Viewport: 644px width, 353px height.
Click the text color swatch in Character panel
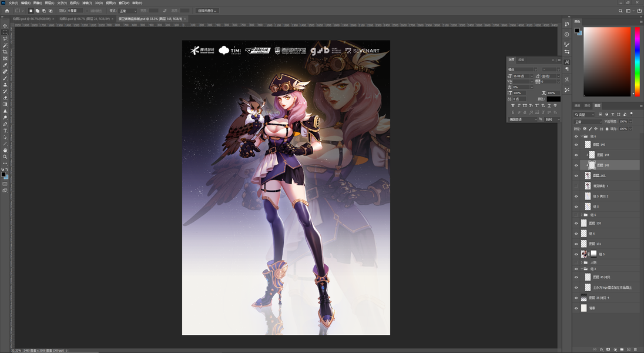(x=554, y=99)
